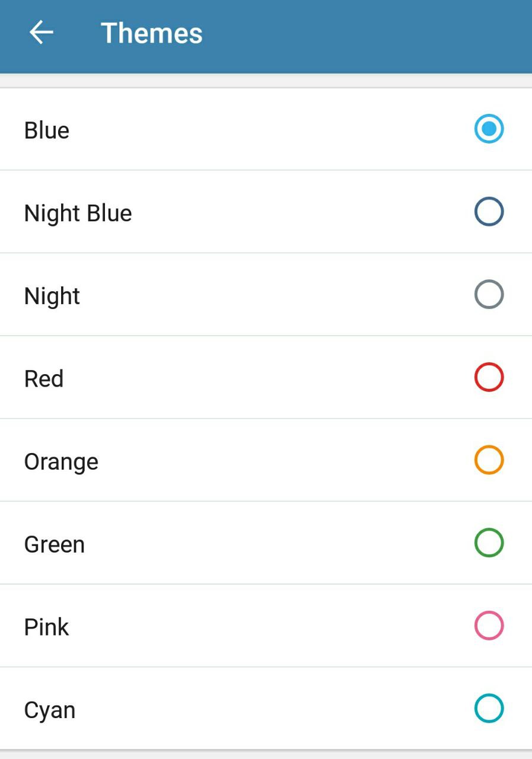Tap the "Night Blue" label text
532x759 pixels.
tap(78, 213)
